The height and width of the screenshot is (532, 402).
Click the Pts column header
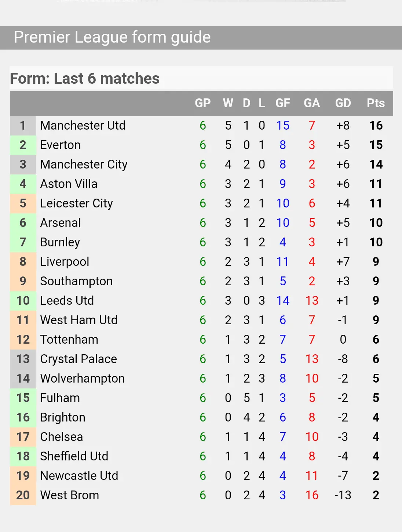pyautogui.click(x=376, y=103)
